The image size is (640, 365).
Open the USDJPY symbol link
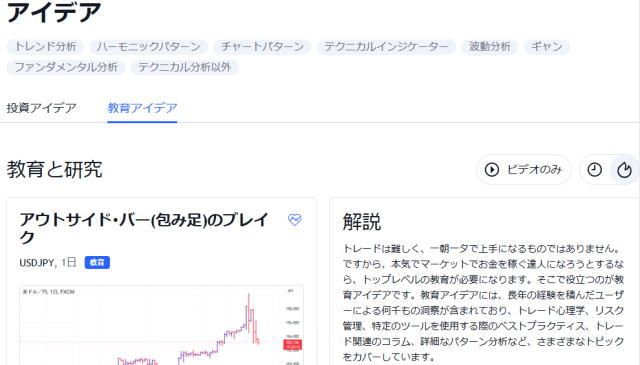[38, 263]
